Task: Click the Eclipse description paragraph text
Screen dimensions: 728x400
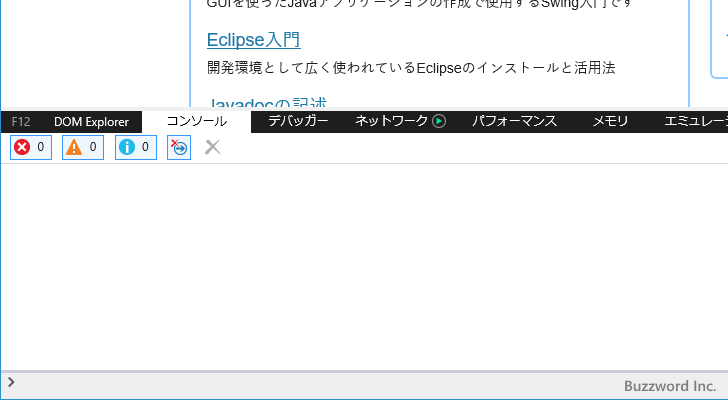Action: pyautogui.click(x=411, y=68)
